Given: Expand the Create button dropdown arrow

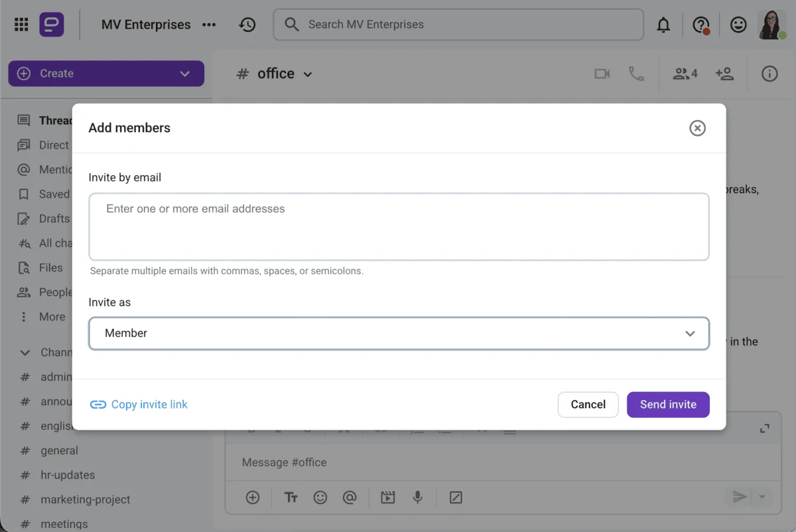Looking at the screenshot, I should click(x=184, y=74).
